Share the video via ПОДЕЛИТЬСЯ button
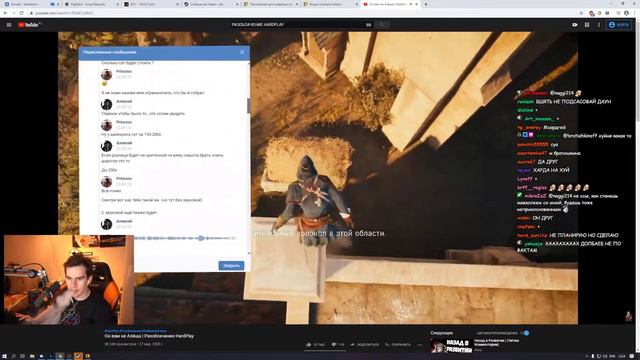Screen dimensions: 640x360 [x=364, y=344]
